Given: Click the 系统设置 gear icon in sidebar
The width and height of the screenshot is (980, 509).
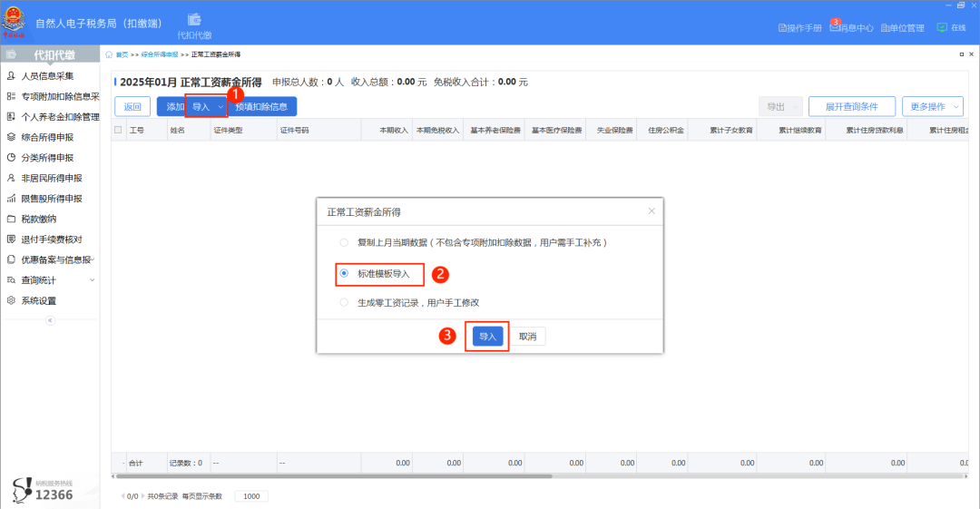Looking at the screenshot, I should coord(11,300).
